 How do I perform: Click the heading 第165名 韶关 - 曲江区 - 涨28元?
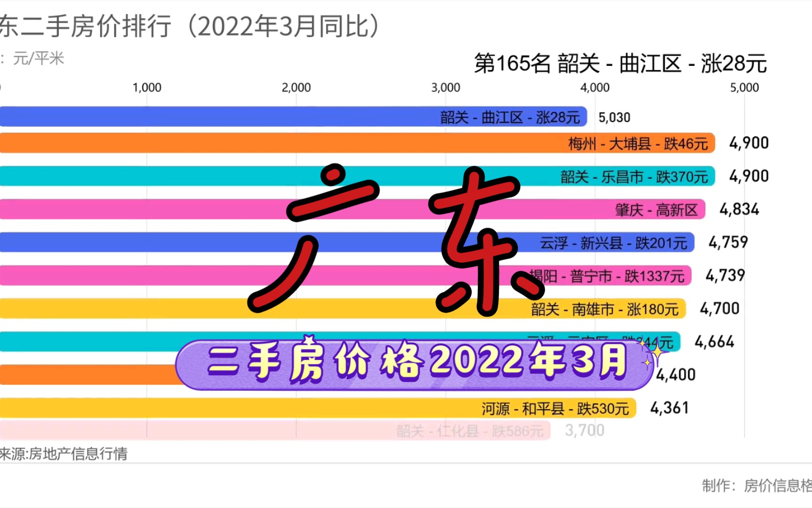click(620, 63)
